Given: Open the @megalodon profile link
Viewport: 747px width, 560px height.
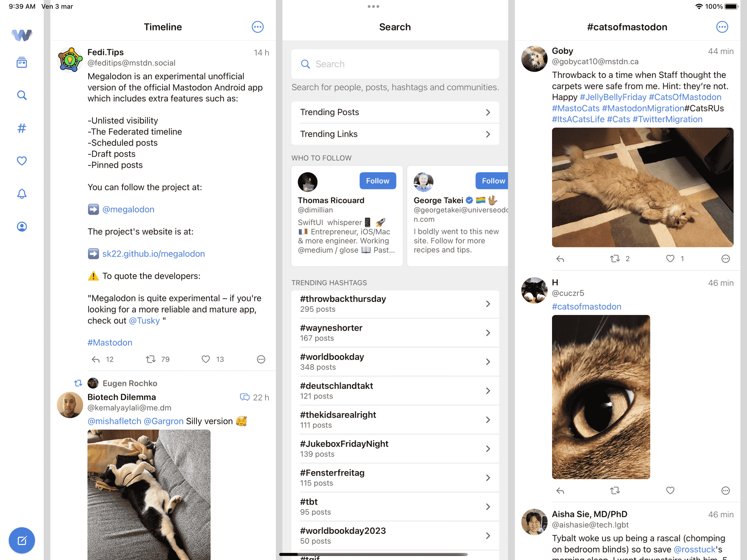Looking at the screenshot, I should 128,209.
